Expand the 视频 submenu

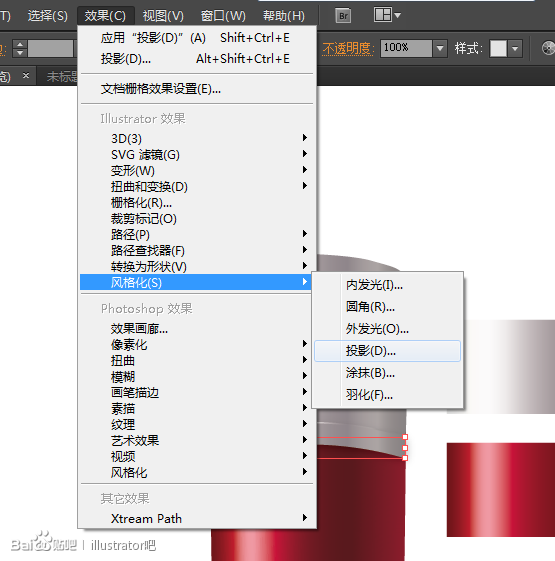196,456
